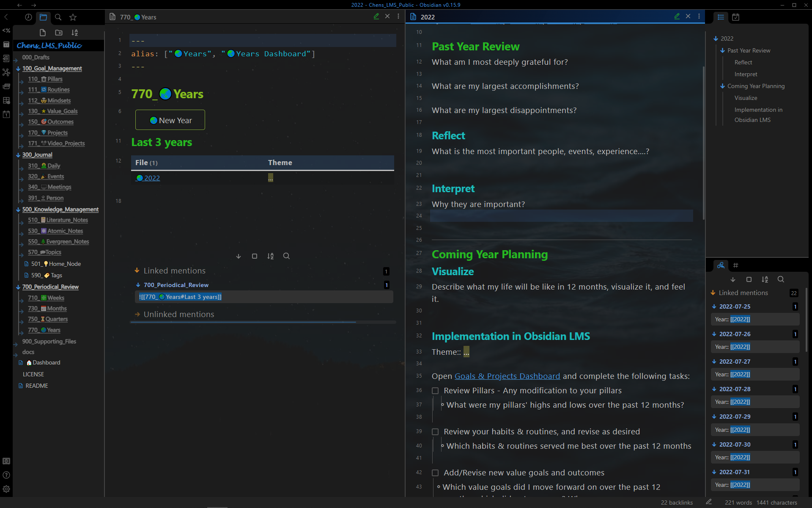Viewport: 812px width, 508px height.
Task: Collapse 'Past Year Review' in outline
Action: coord(723,50)
